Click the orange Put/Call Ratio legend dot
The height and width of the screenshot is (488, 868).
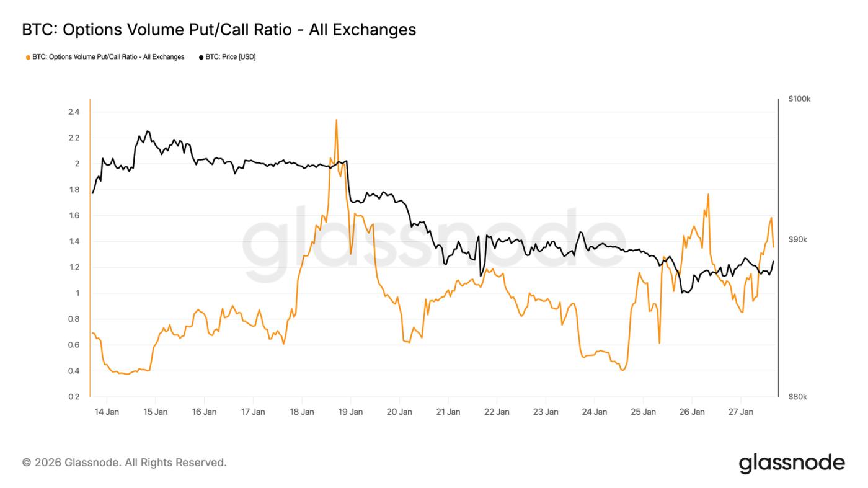click(x=28, y=57)
